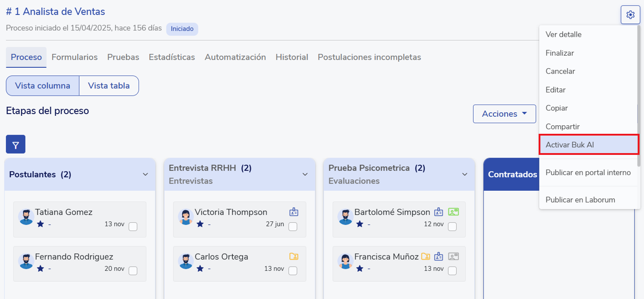
Task: Open the settings gear menu
Action: click(x=630, y=15)
